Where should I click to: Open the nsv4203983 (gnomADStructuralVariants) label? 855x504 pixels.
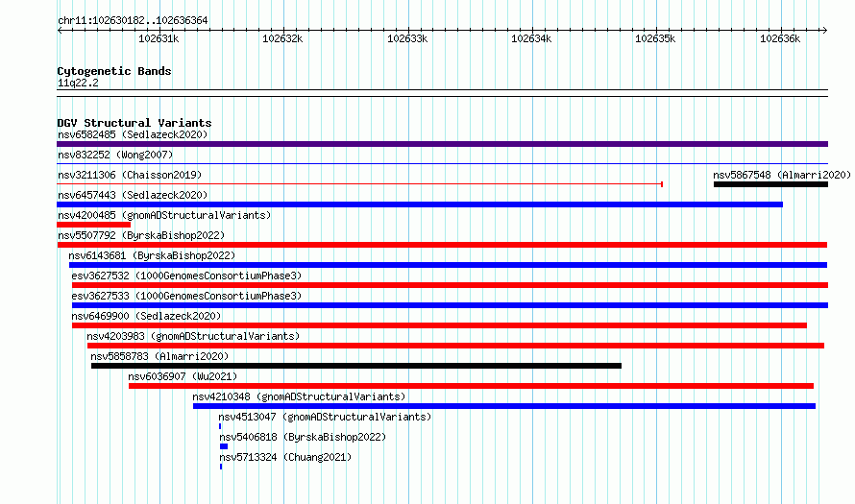[x=193, y=336]
